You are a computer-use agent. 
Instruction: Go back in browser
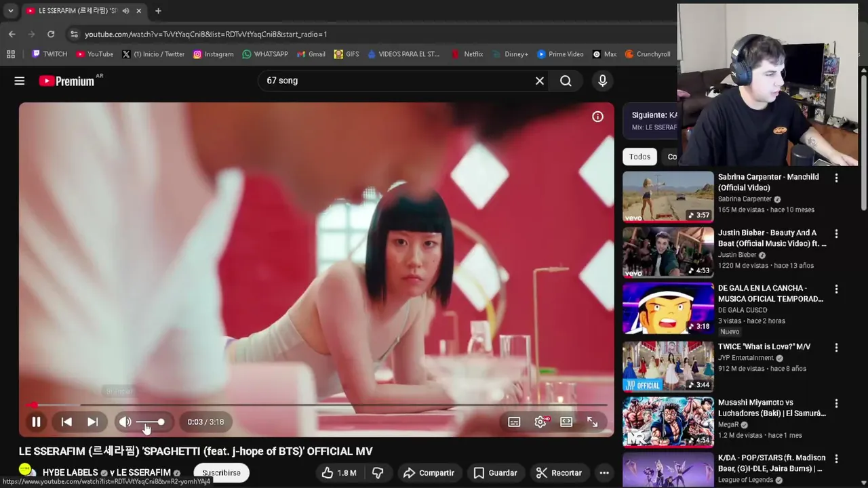point(12,34)
